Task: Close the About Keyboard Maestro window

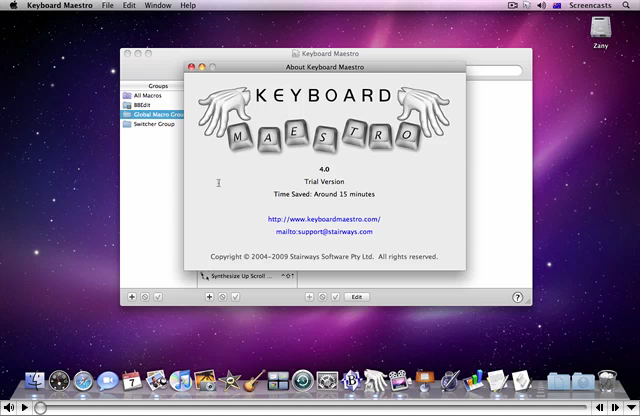Action: click(191, 67)
